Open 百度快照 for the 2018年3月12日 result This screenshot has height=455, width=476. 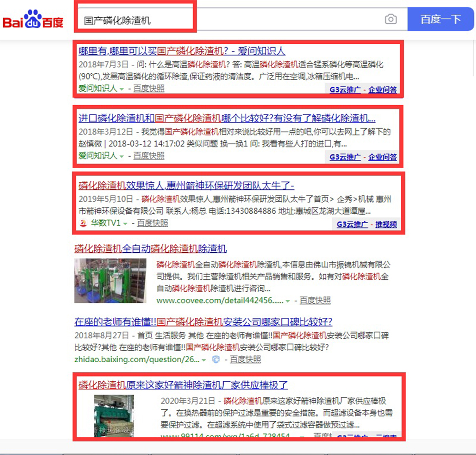[149, 156]
